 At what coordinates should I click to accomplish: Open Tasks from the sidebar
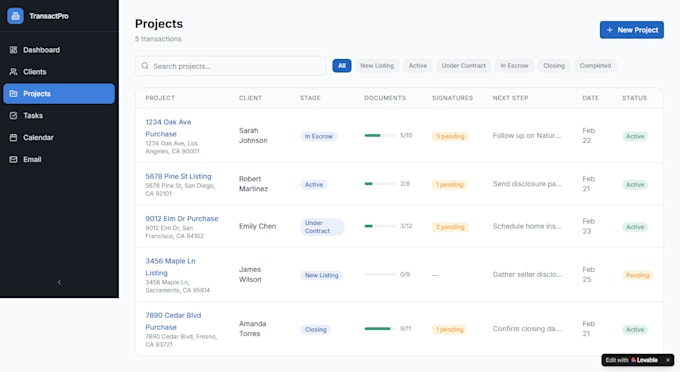point(59,115)
